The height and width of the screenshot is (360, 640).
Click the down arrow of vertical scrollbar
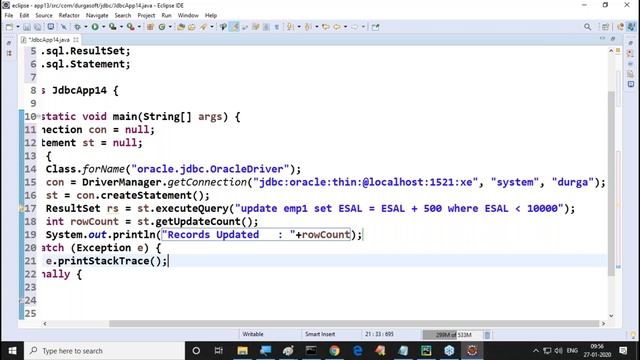pyautogui.click(x=611, y=316)
